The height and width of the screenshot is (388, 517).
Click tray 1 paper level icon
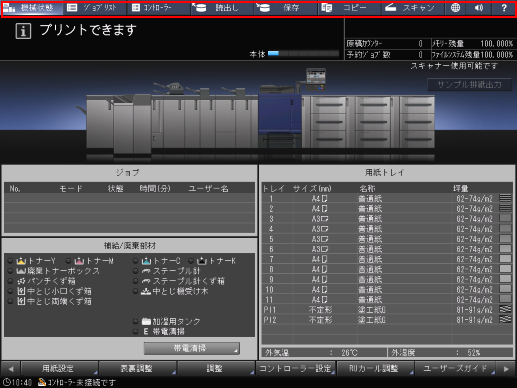pos(505,198)
